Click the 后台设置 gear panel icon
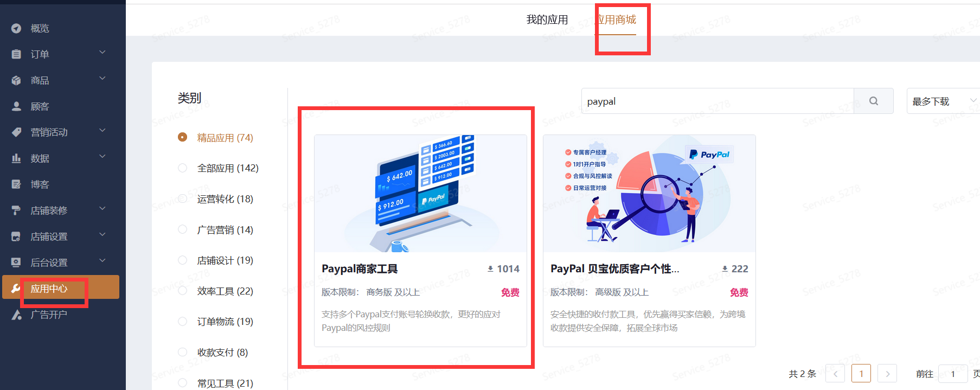The width and height of the screenshot is (980, 390). (x=16, y=263)
